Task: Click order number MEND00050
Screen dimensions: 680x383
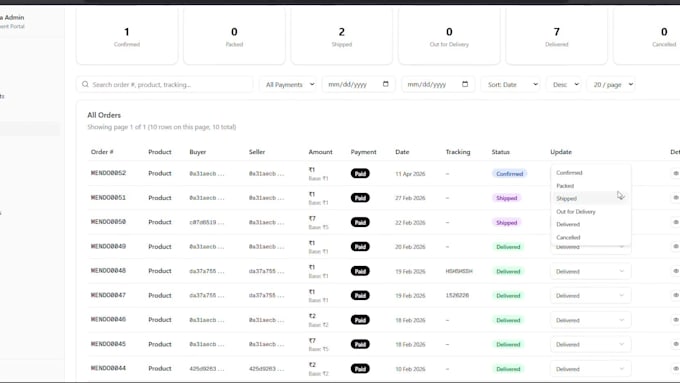Action: [108, 222]
